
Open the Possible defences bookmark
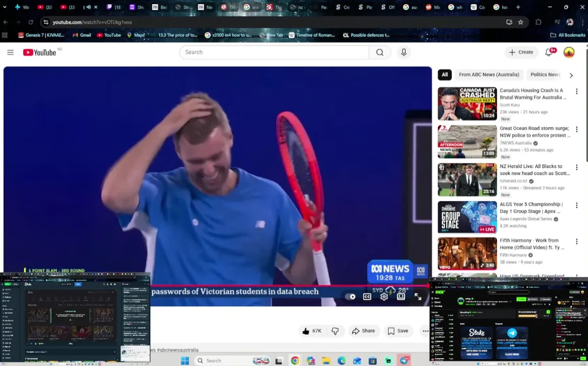pos(366,35)
